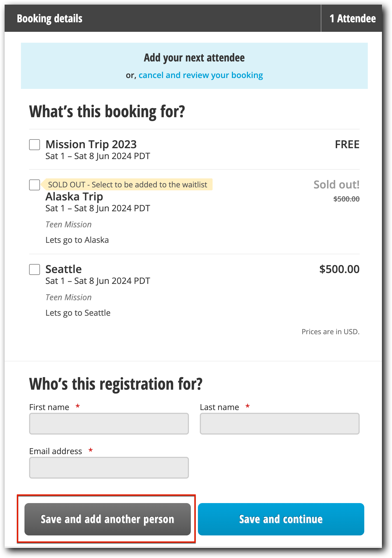The width and height of the screenshot is (392, 558).
Task: Check the Alaska Trip waitlist checkbox
Action: (34, 185)
